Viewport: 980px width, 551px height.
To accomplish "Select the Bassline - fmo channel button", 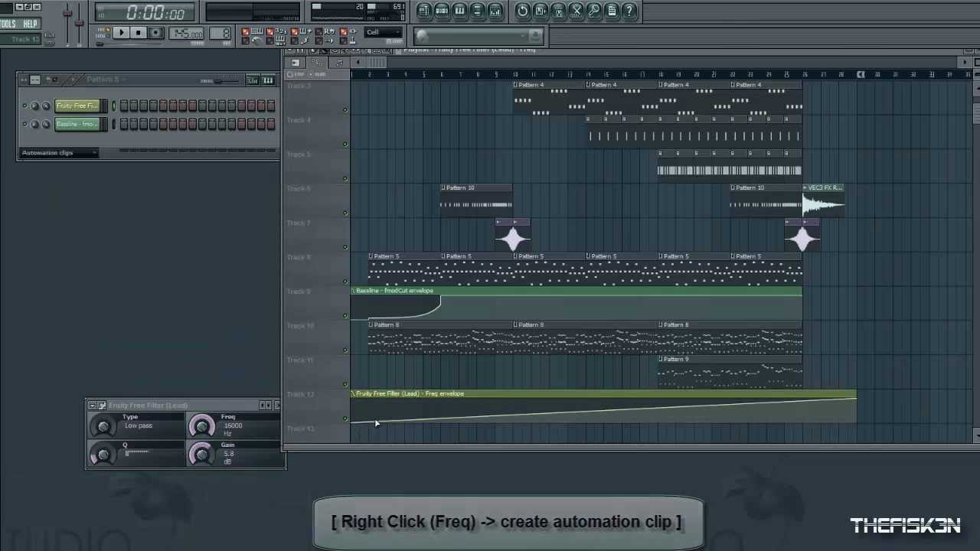I will pyautogui.click(x=77, y=125).
